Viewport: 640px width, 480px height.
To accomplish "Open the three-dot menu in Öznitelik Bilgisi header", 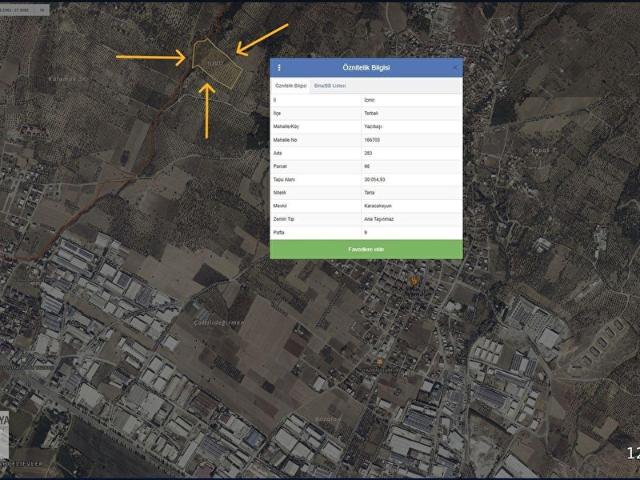I will (x=279, y=68).
